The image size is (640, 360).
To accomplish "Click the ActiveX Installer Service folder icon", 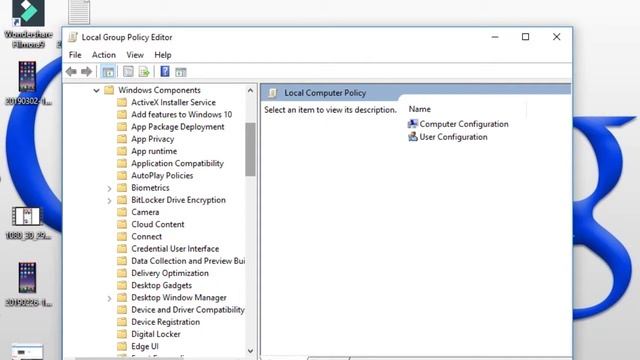I will tap(122, 102).
